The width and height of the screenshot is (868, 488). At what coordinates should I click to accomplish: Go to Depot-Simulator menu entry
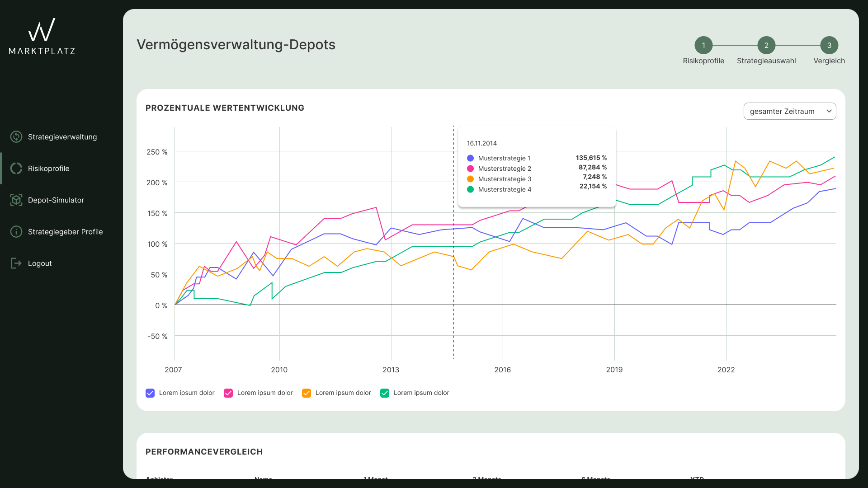56,200
